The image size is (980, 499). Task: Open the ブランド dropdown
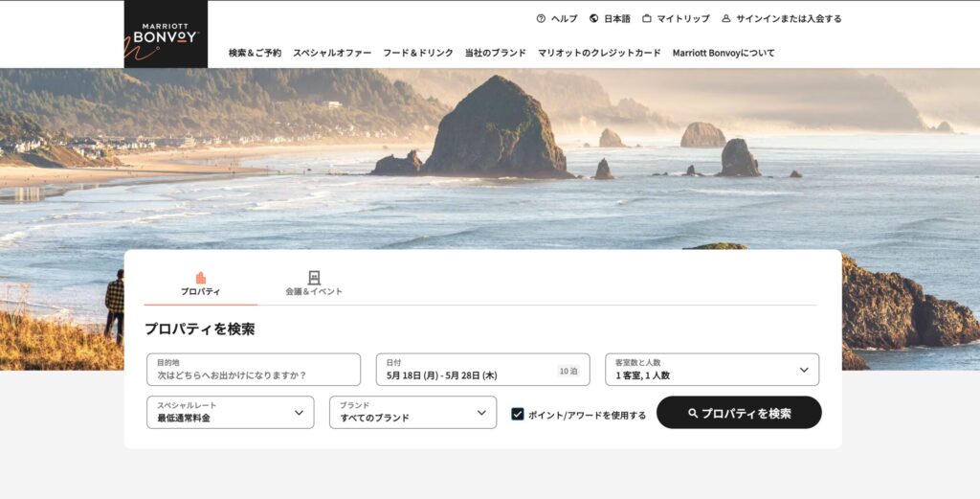pyautogui.click(x=412, y=413)
